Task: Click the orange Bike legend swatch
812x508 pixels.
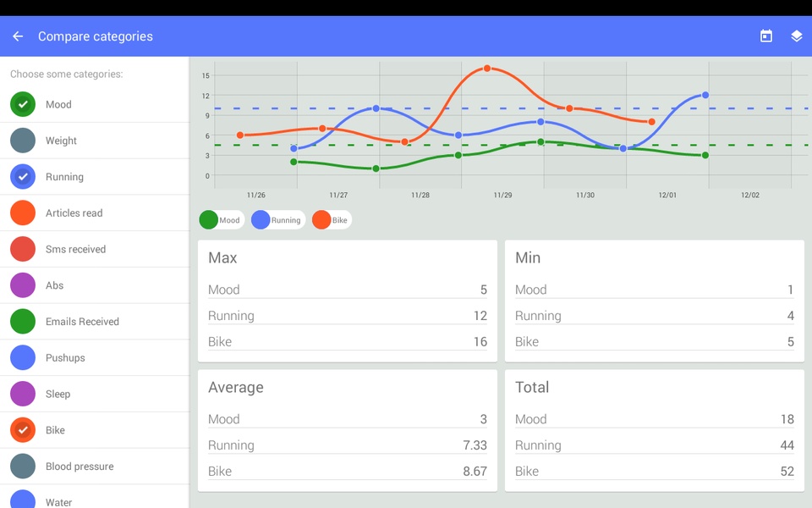Action: 321,220
